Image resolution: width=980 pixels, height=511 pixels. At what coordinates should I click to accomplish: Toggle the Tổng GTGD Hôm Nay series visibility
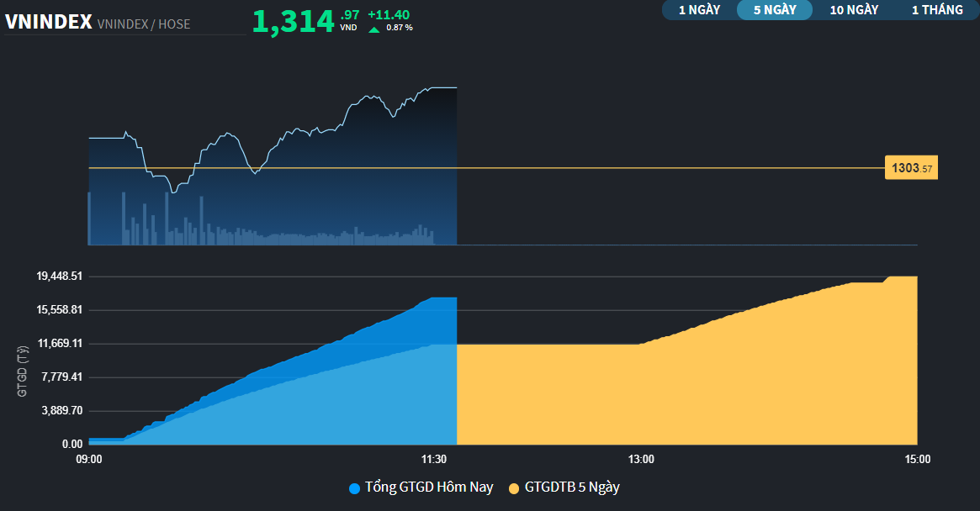click(421, 487)
